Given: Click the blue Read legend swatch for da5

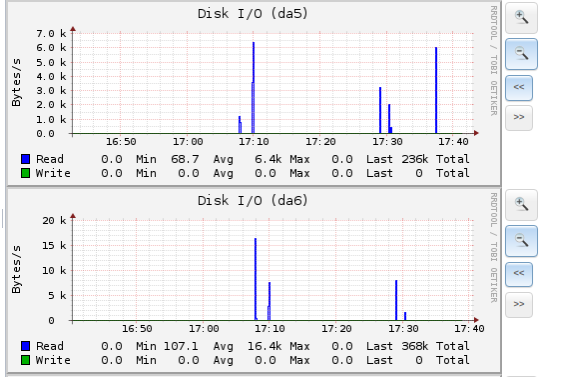Looking at the screenshot, I should [25, 159].
